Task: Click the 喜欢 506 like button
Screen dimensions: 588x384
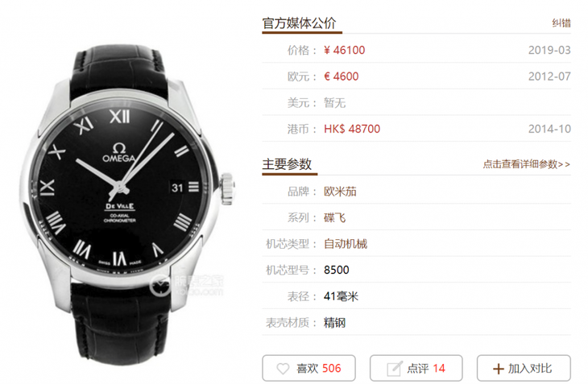Action: [x=308, y=368]
